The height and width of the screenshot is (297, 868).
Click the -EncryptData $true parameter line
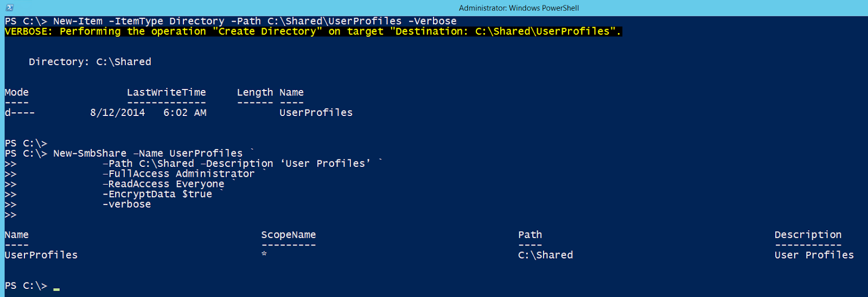coord(157,194)
